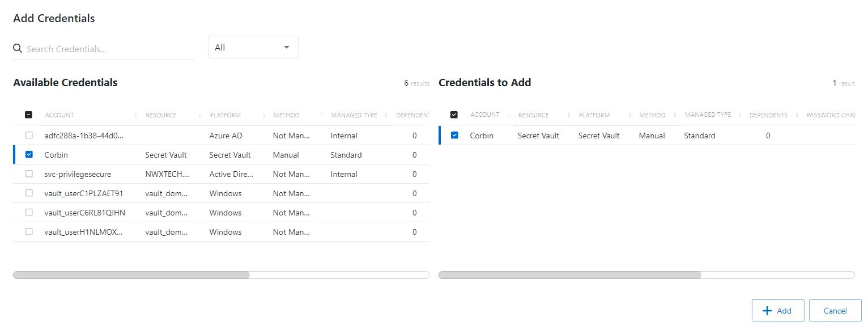This screenshot has width=868, height=330.
Task: Select the svc-privilegesecure account name
Action: (78, 174)
